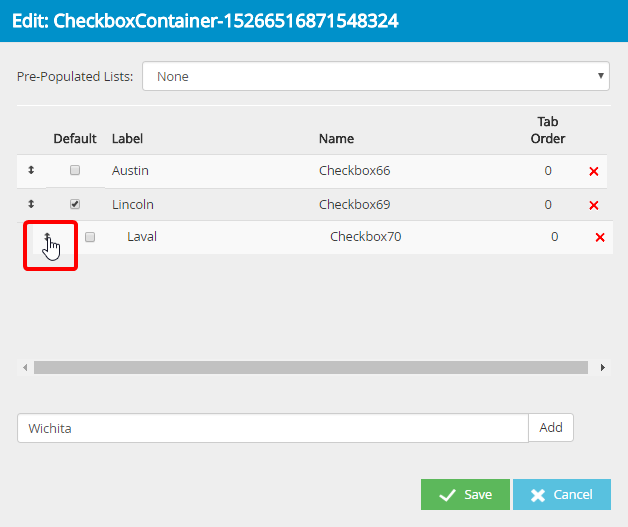Image resolution: width=628 pixels, height=527 pixels.
Task: Click the reorder handle for Austin row
Action: [x=31, y=171]
